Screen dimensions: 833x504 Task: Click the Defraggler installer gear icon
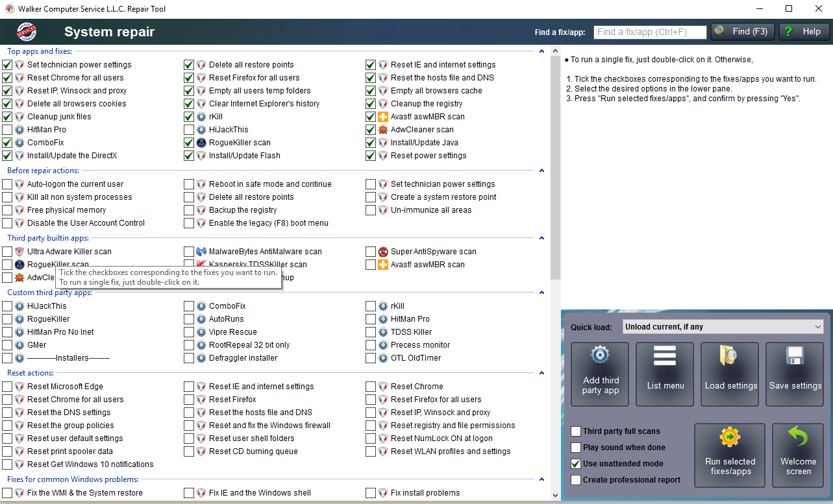[201, 358]
